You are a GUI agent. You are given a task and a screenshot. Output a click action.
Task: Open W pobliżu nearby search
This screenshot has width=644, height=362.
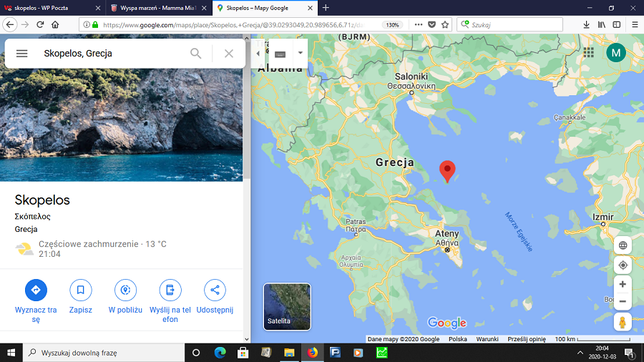[126, 290]
